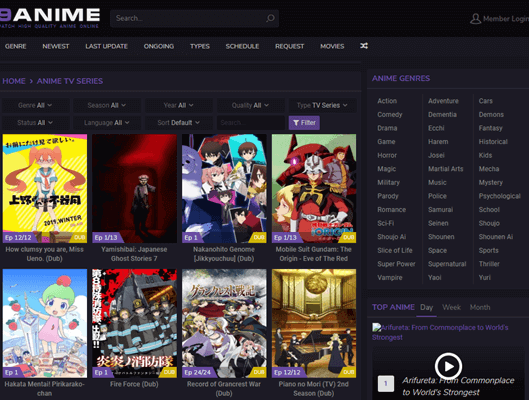Open the Nakanohito Genome poster
Screen dimensions: 529x400
pos(224,188)
